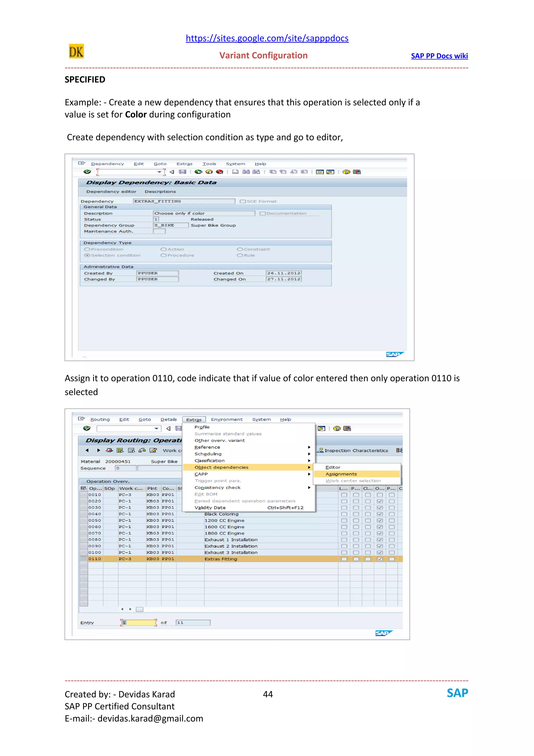
Task: Click Help question mark in Dependency toolbar
Action: click(x=346, y=172)
